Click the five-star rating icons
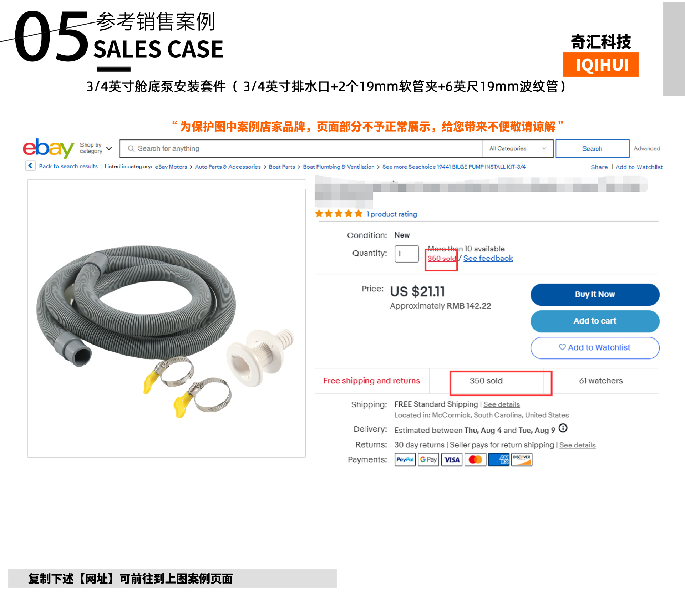This screenshot has width=685, height=616. coord(339,214)
